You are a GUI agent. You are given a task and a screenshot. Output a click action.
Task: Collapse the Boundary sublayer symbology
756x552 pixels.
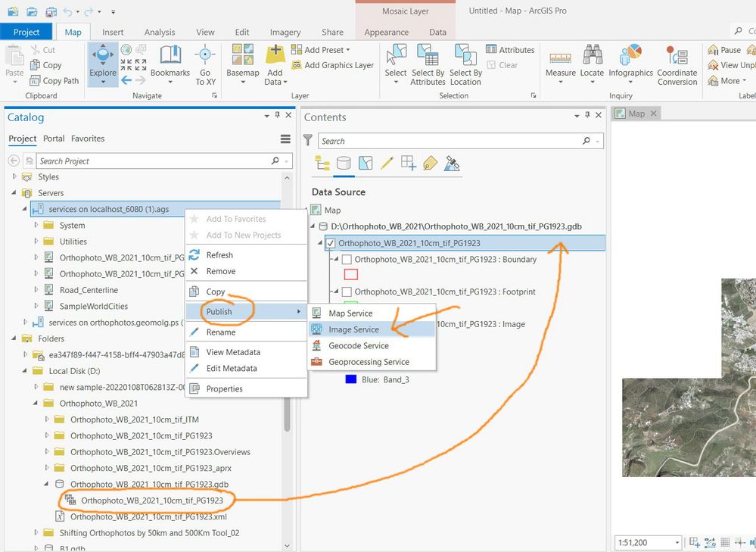[x=337, y=260]
